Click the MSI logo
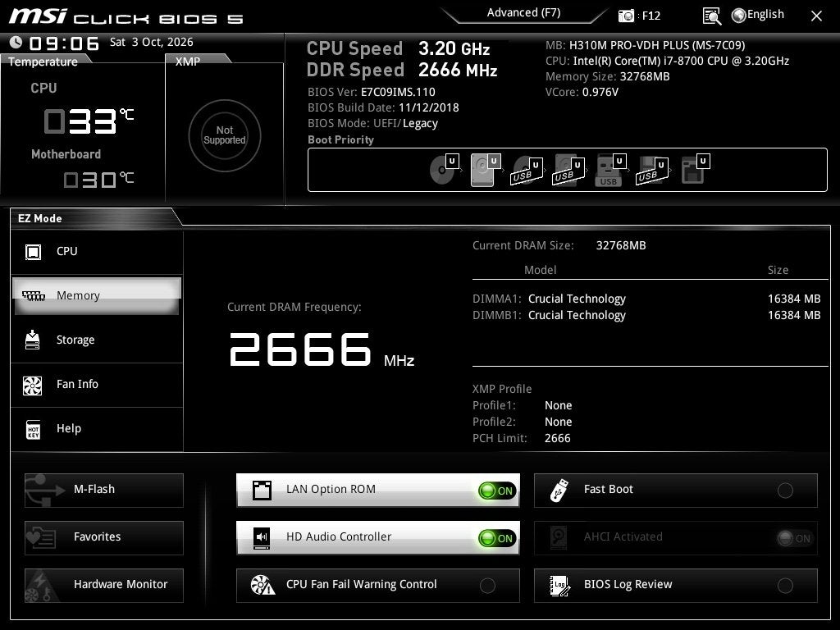840x630 pixels. click(x=38, y=16)
